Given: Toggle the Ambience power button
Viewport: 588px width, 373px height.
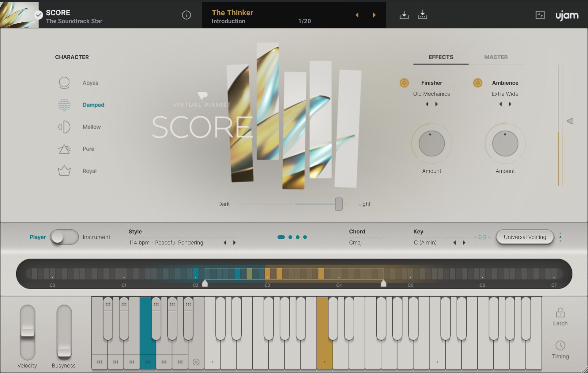Looking at the screenshot, I should click(x=478, y=83).
